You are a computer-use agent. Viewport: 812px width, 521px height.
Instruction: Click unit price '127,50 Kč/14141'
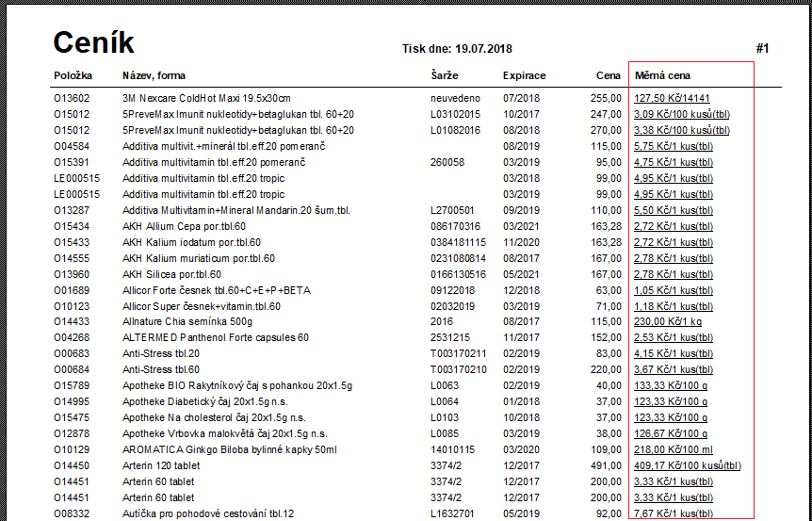click(x=672, y=98)
